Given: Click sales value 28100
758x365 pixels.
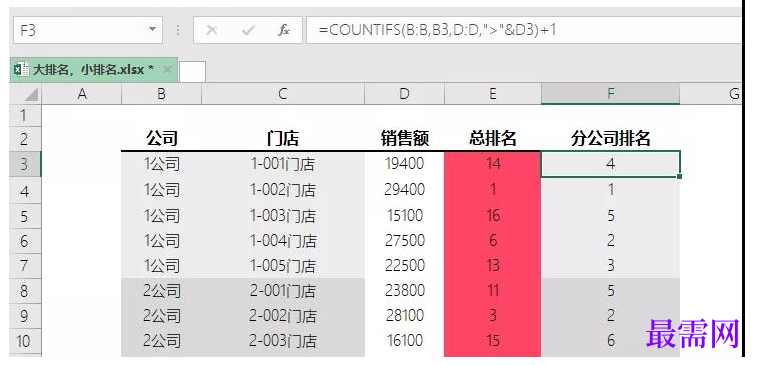Looking at the screenshot, I should click(x=404, y=316).
